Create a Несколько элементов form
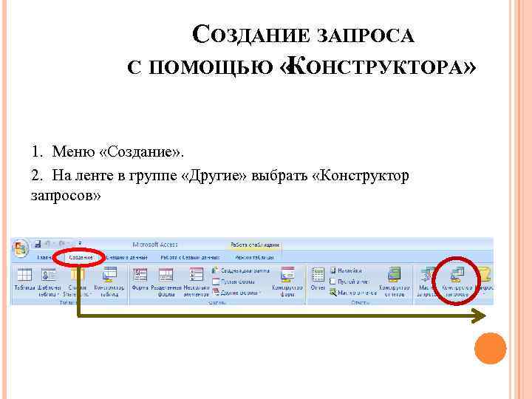Viewport: 532px width, 399px height. [x=196, y=282]
